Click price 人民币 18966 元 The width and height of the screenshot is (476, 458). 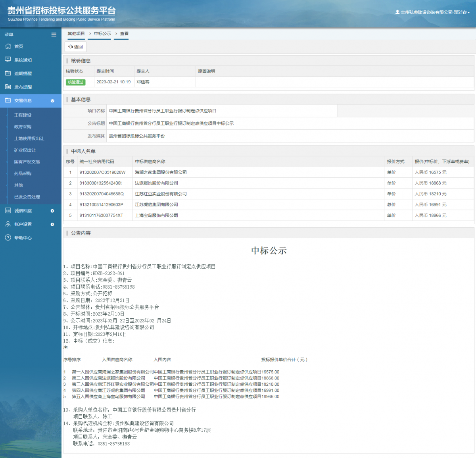[x=430, y=215]
